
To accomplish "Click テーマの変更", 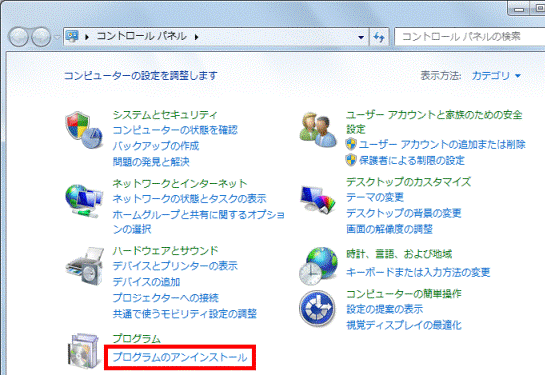I will [375, 197].
